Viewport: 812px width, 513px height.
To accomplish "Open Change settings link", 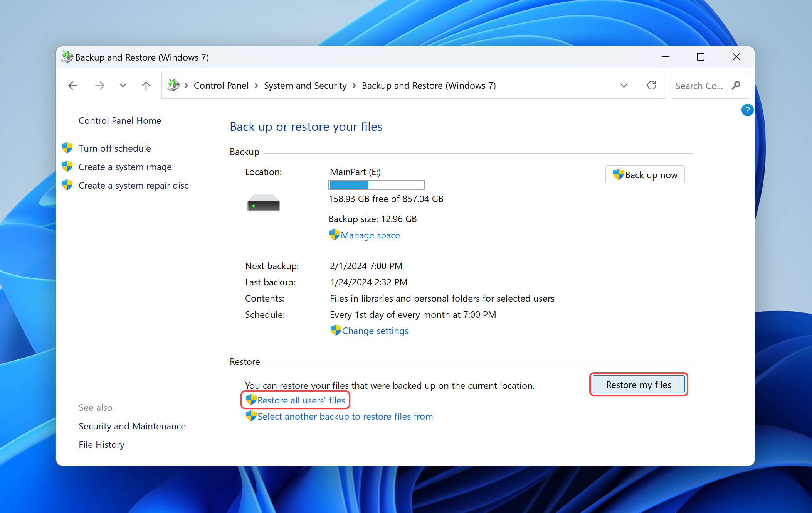I will 375,331.
